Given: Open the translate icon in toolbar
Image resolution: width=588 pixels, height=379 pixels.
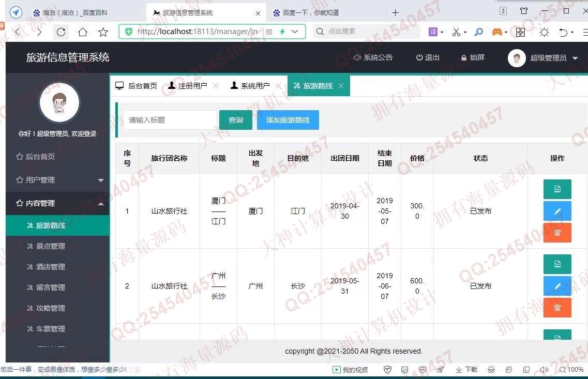Looking at the screenshot, I should click(433, 32).
